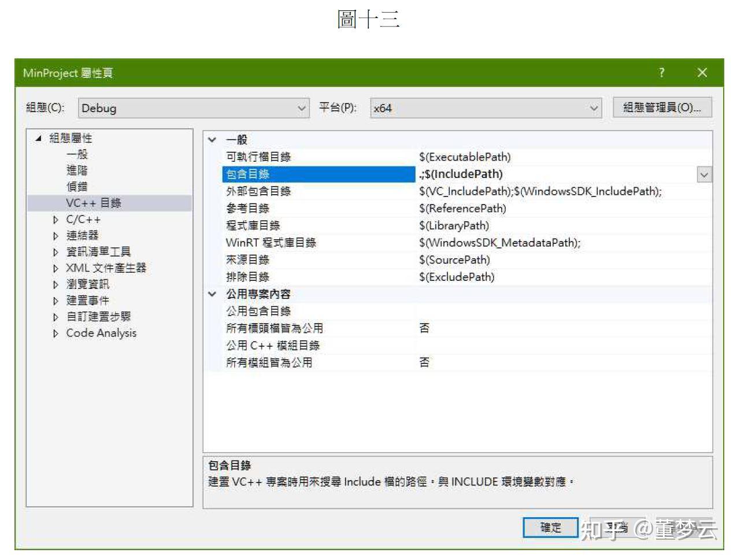Select the XML 文件產生器 node
The height and width of the screenshot is (560, 737).
coord(107,268)
